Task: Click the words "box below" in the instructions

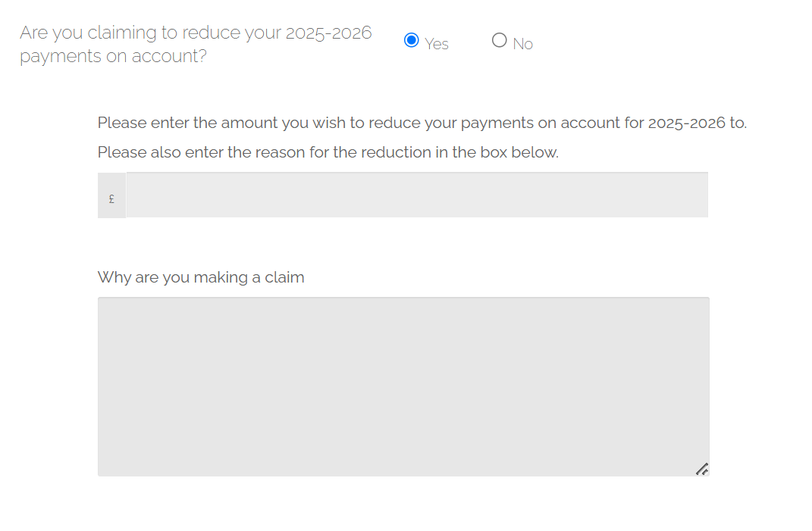Action: [x=519, y=152]
